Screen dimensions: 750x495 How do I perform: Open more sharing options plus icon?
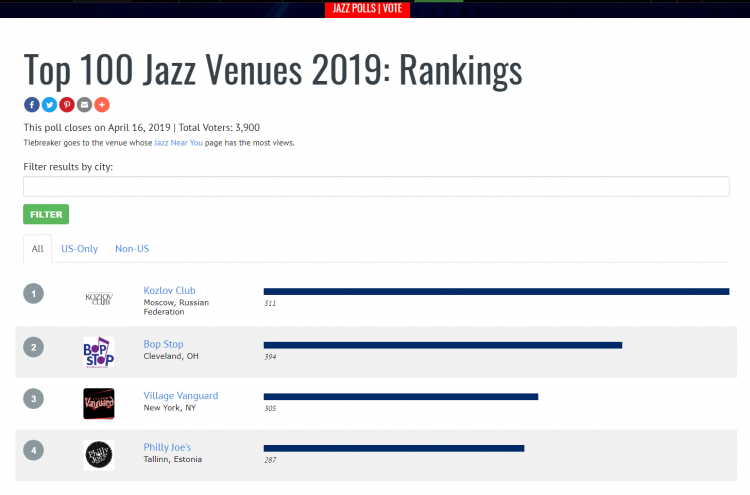pos(102,105)
